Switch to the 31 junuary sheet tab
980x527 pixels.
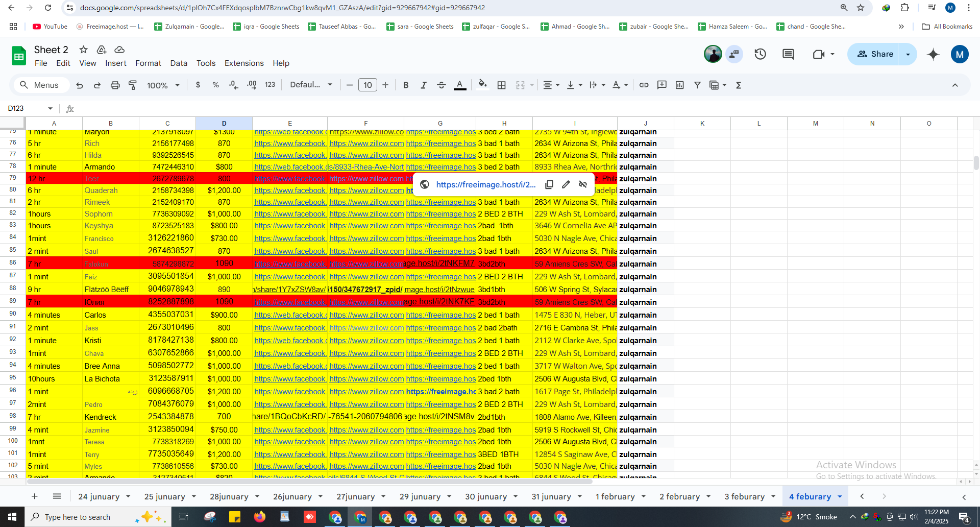pos(551,496)
